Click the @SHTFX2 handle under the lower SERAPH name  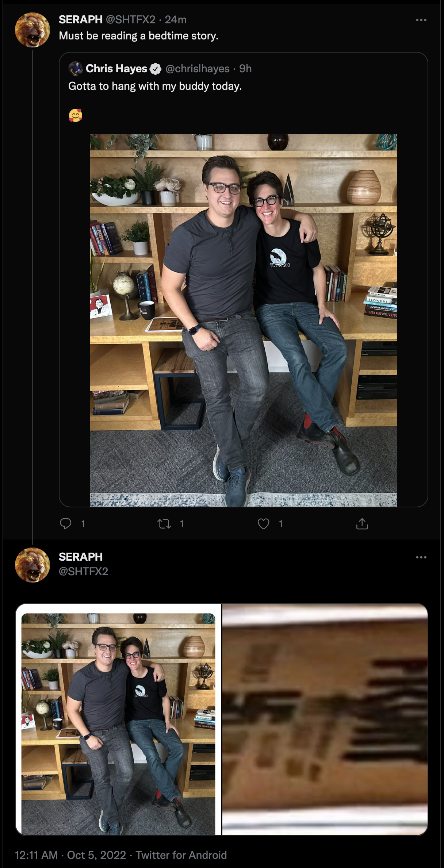(x=83, y=571)
